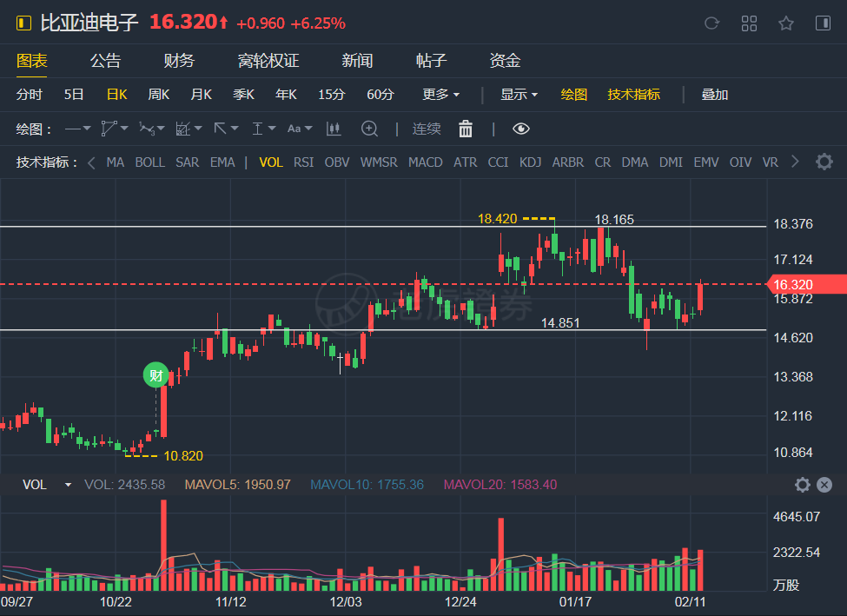Add stock to favorites with star icon
The height and width of the screenshot is (616, 847).
coord(786,23)
